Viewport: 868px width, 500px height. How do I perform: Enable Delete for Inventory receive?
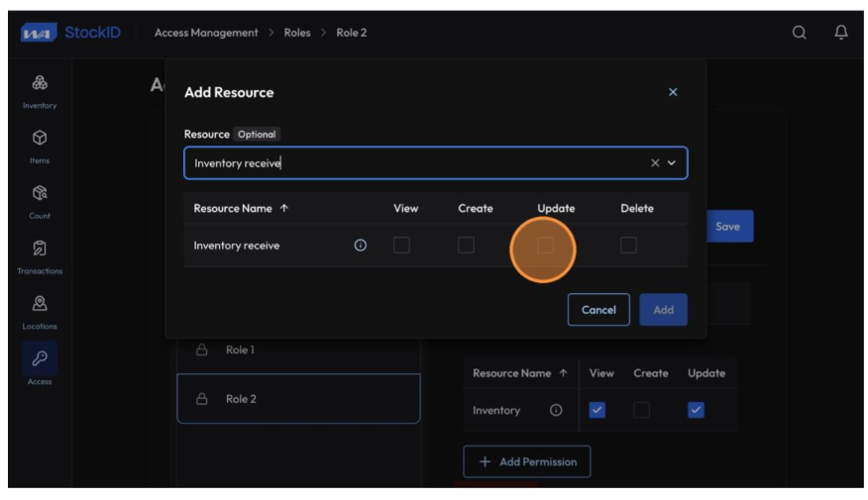coord(628,245)
